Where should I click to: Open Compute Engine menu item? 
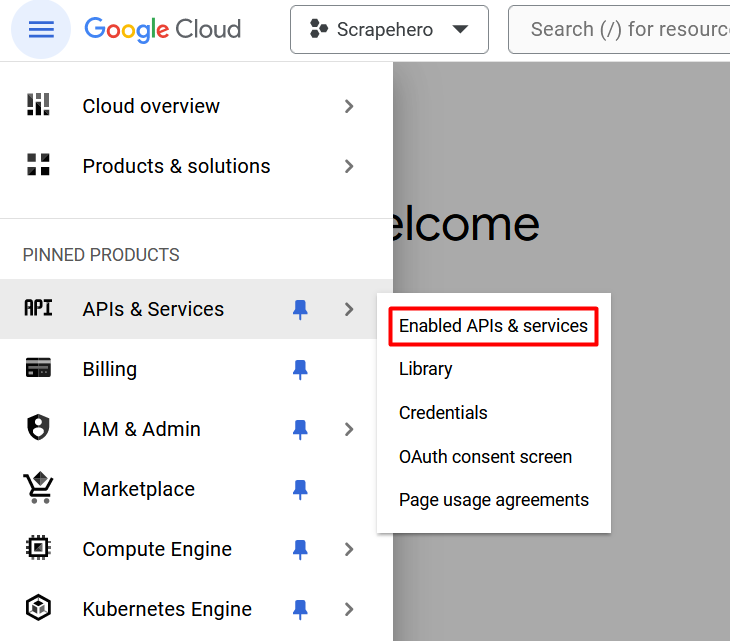point(196,549)
